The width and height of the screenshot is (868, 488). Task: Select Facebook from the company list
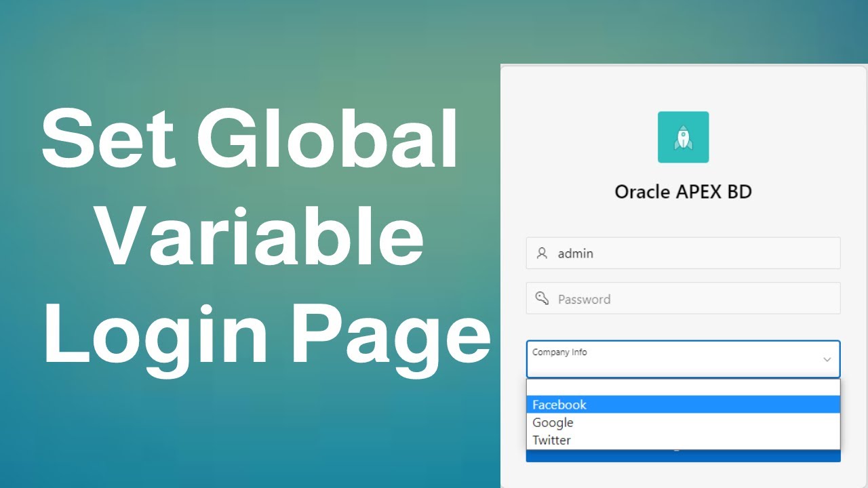683,405
